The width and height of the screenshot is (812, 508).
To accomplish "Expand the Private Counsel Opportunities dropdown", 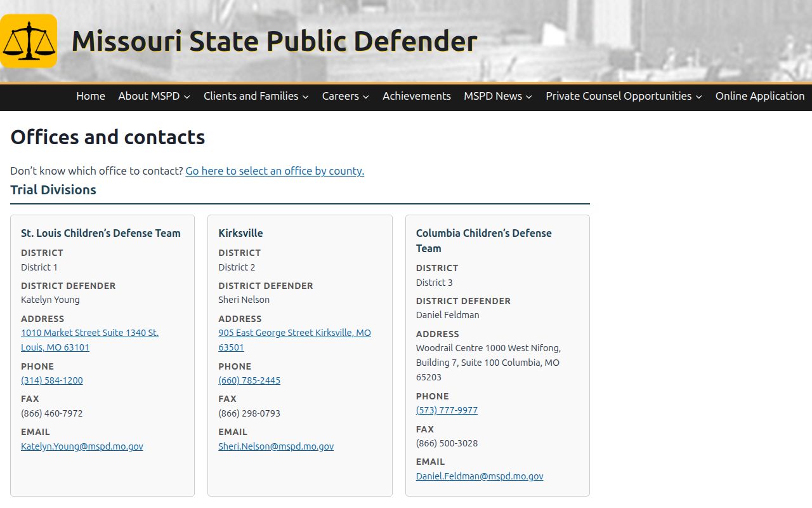I will click(x=624, y=96).
